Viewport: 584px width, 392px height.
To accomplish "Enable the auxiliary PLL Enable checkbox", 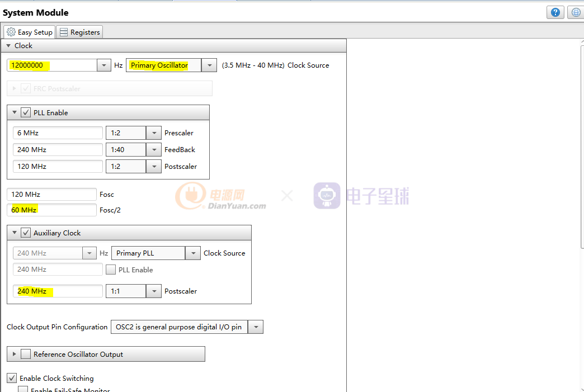I will [111, 270].
